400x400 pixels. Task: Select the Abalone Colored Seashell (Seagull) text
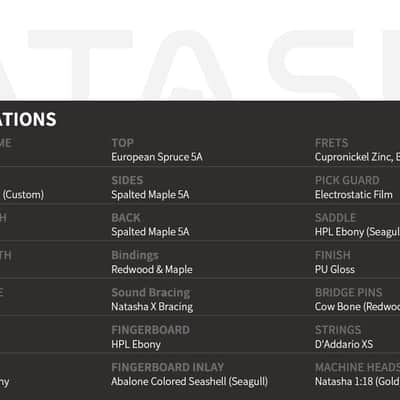190,382
